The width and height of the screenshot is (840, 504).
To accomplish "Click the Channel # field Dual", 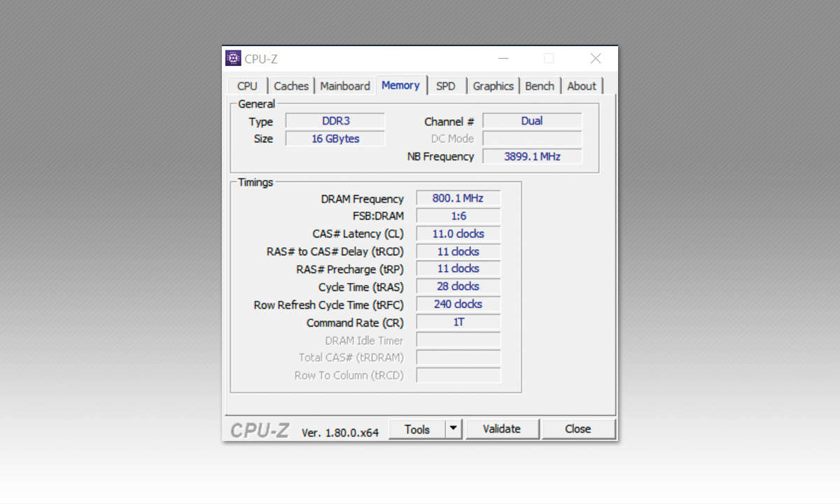I will point(532,121).
